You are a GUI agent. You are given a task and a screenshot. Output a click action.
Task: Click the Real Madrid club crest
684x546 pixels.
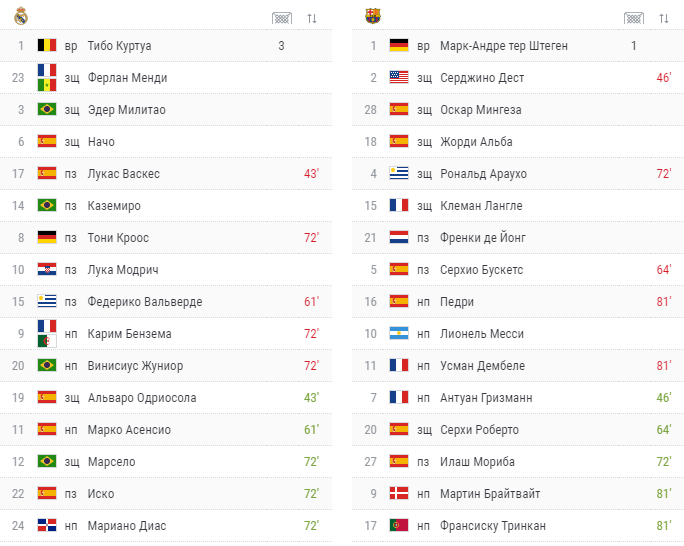[21, 17]
